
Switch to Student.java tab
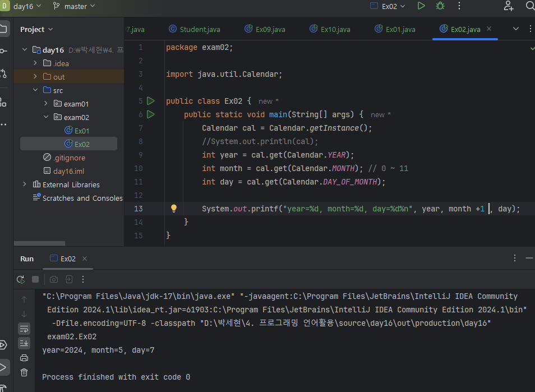(x=195, y=29)
